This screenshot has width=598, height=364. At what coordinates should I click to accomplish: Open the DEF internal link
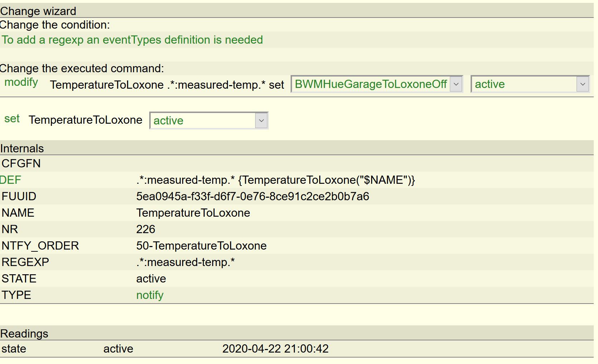pos(11,180)
